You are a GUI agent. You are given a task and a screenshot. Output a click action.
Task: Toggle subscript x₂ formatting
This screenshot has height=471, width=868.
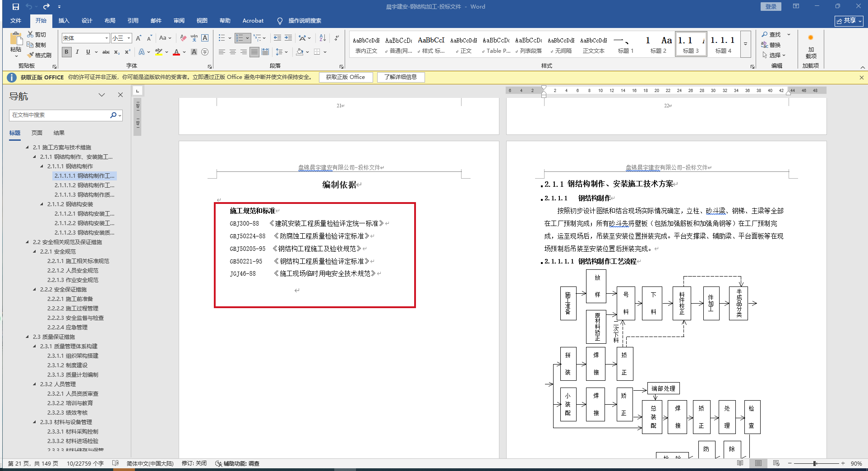(117, 52)
